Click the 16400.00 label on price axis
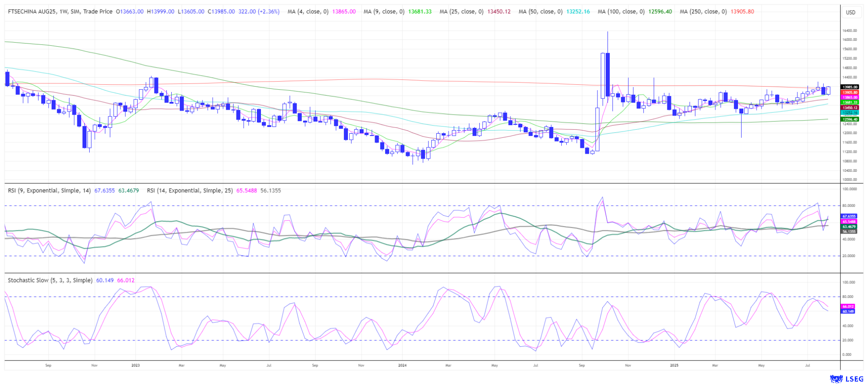Image resolution: width=868 pixels, height=384 pixels. (849, 31)
